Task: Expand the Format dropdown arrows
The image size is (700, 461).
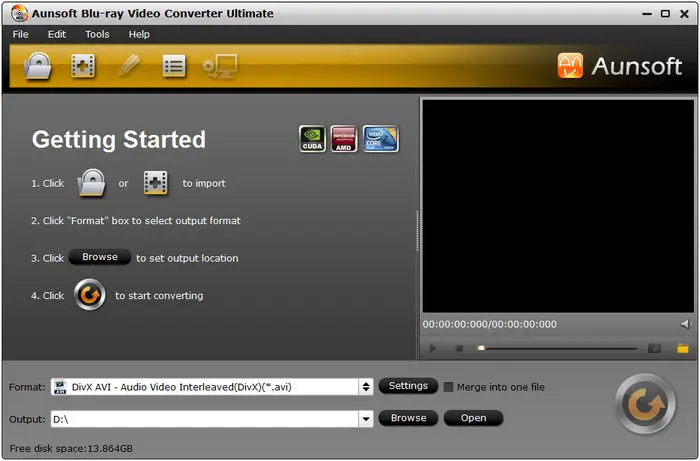Action: pos(366,387)
